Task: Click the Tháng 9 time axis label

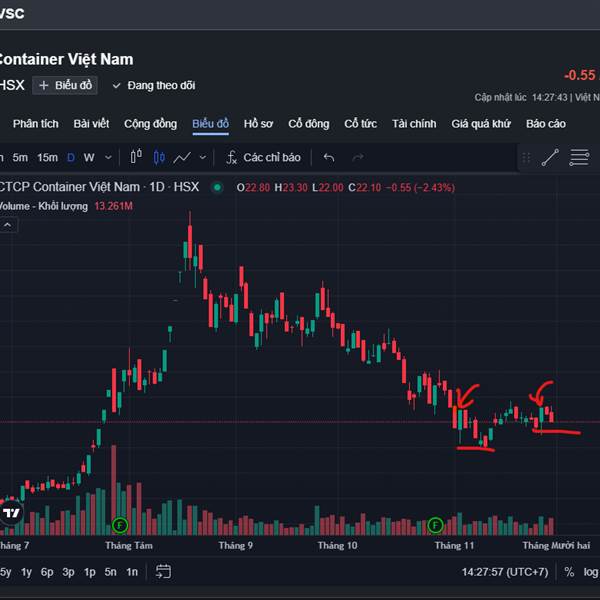Action: [x=235, y=545]
